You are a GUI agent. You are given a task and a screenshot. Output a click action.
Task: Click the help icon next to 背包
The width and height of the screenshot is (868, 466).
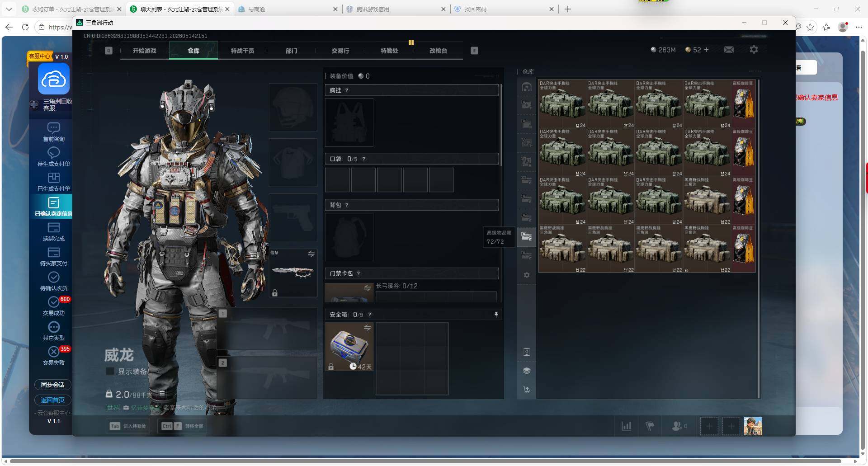[x=347, y=205]
